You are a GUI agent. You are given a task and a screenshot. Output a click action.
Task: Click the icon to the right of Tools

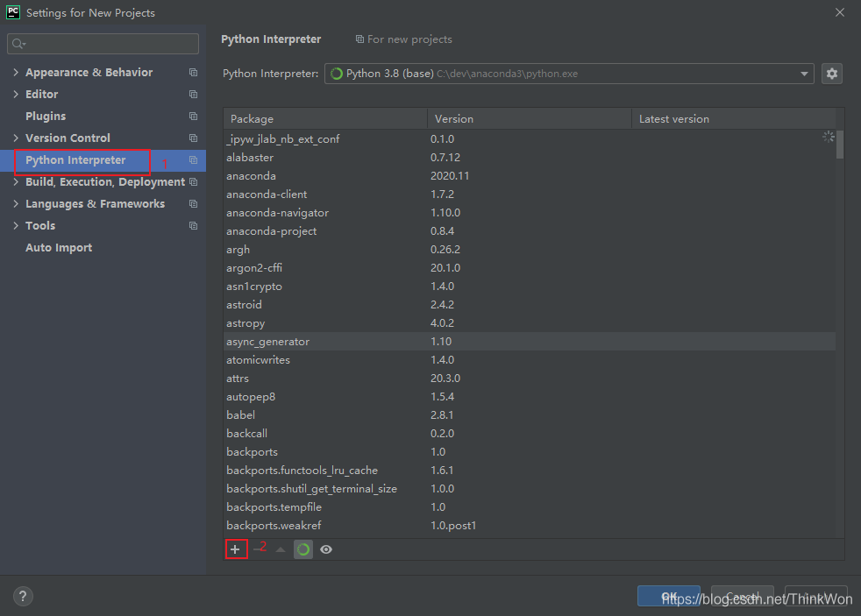click(193, 226)
